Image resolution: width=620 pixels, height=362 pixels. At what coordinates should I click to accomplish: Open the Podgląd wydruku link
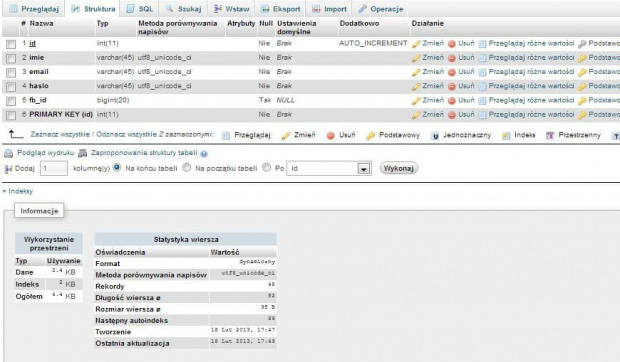[x=45, y=153]
